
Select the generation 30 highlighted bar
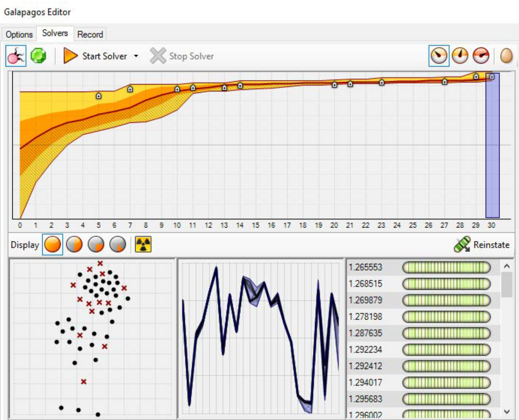[492, 145]
